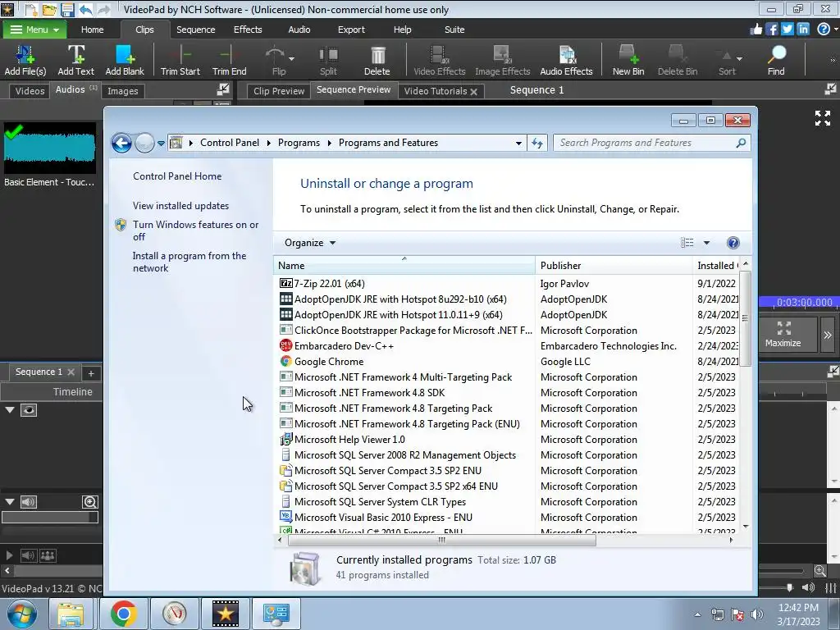Toggle video track visibility eye icon

tap(29, 410)
